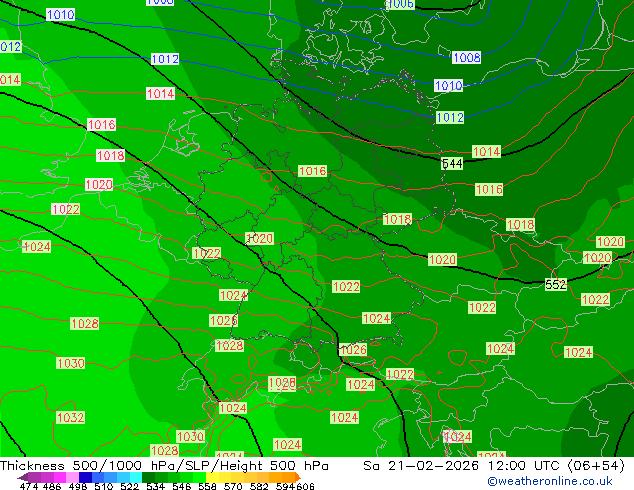Click the legend value 606
634x490 pixels.
(305, 486)
